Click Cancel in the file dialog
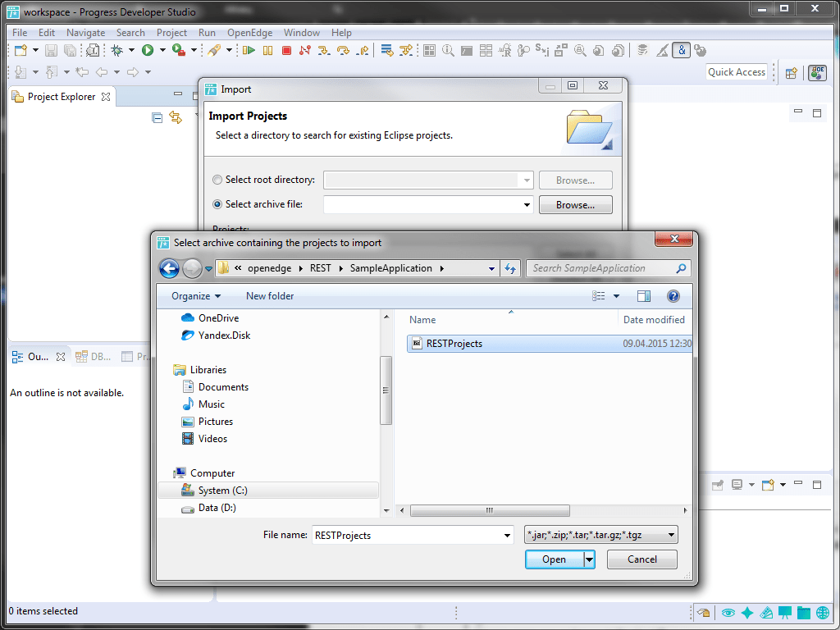840x630 pixels. pos(641,559)
